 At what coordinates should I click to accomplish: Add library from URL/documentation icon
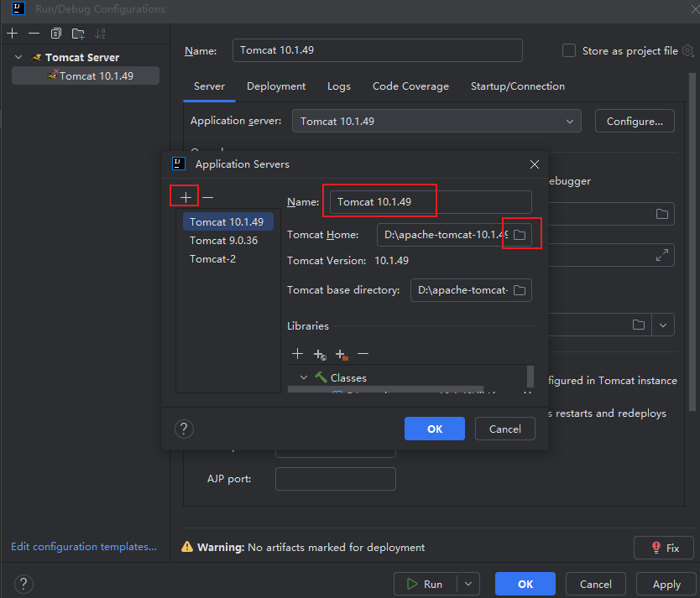[320, 354]
